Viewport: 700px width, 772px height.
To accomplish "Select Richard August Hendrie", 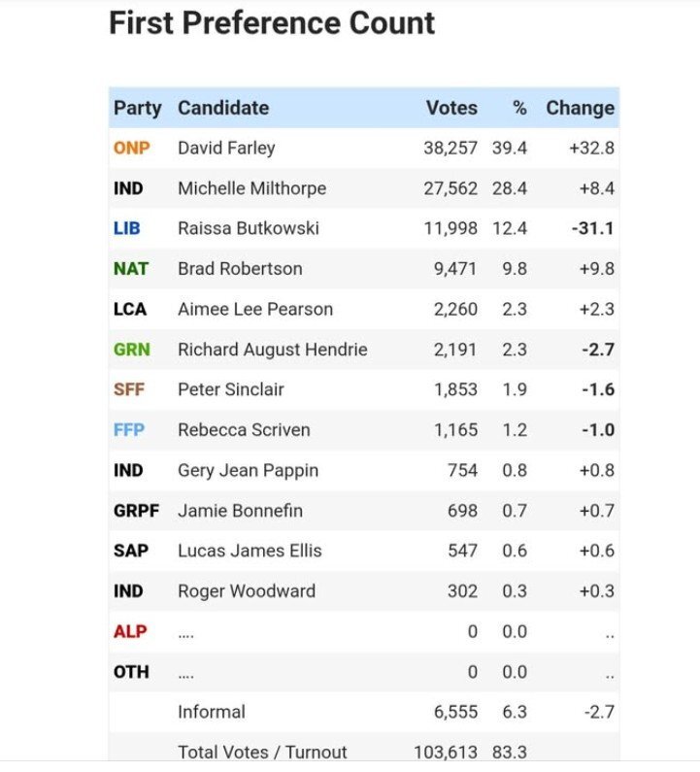I will [x=273, y=350].
